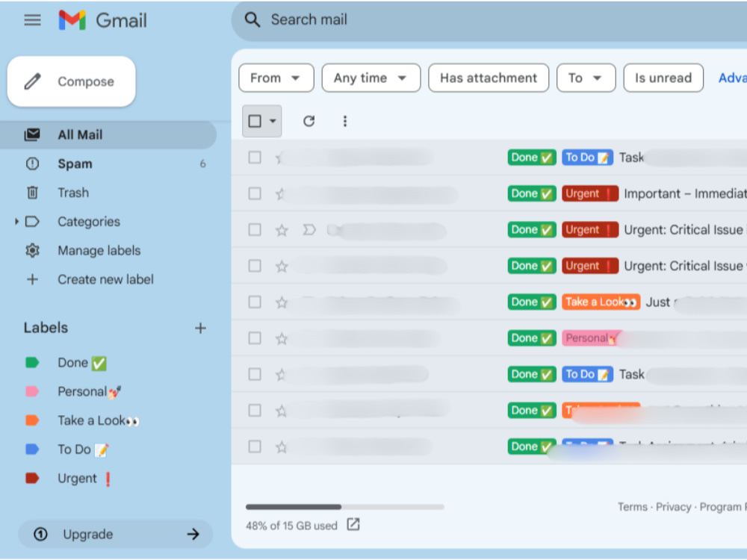Tick the checkbox on the Personal email row
This screenshot has height=560, width=747.
coord(255,338)
